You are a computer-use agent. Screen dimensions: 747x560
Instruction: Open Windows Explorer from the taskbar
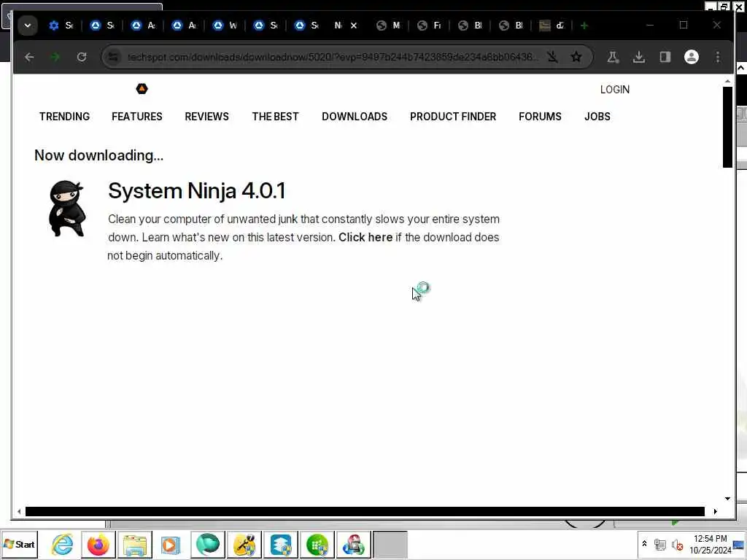(x=135, y=544)
